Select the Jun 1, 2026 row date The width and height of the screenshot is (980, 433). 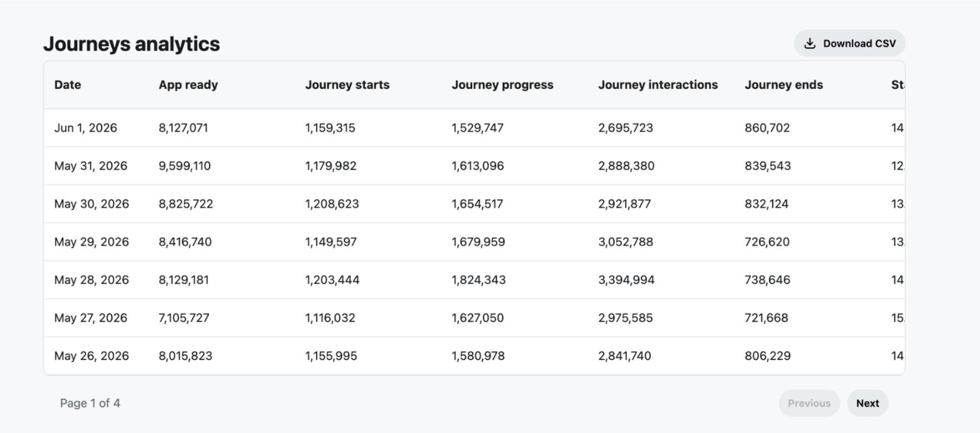point(86,128)
